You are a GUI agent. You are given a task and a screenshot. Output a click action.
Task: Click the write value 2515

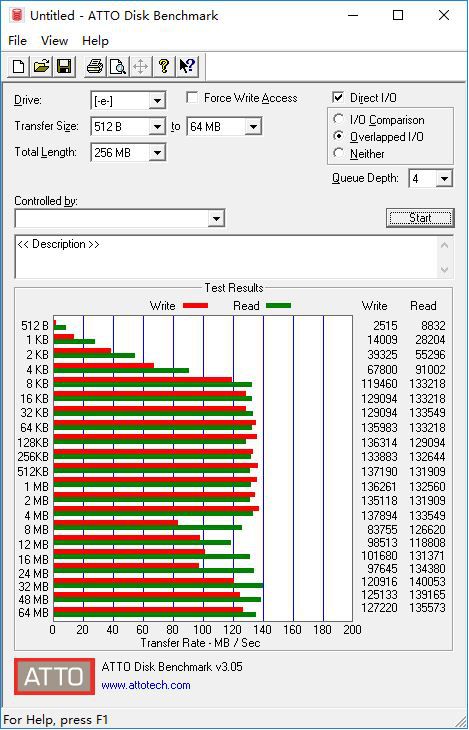pos(384,326)
